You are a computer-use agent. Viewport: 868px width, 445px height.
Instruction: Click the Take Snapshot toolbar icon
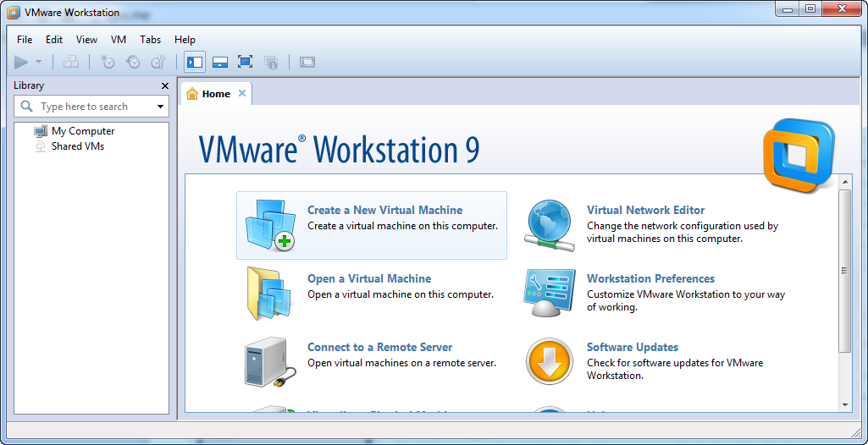(x=108, y=62)
